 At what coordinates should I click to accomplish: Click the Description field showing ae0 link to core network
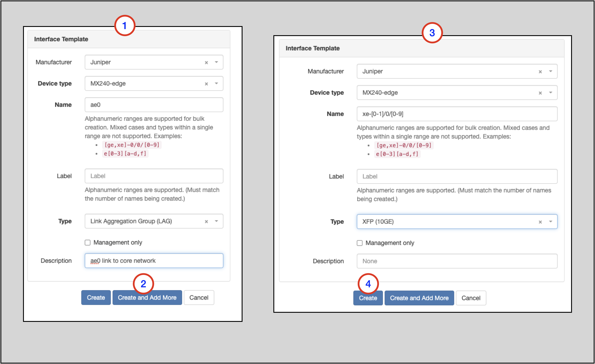154,260
